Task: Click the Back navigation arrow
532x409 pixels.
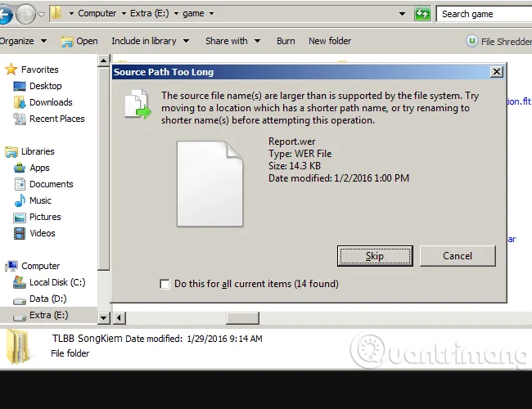Action: (x=5, y=15)
